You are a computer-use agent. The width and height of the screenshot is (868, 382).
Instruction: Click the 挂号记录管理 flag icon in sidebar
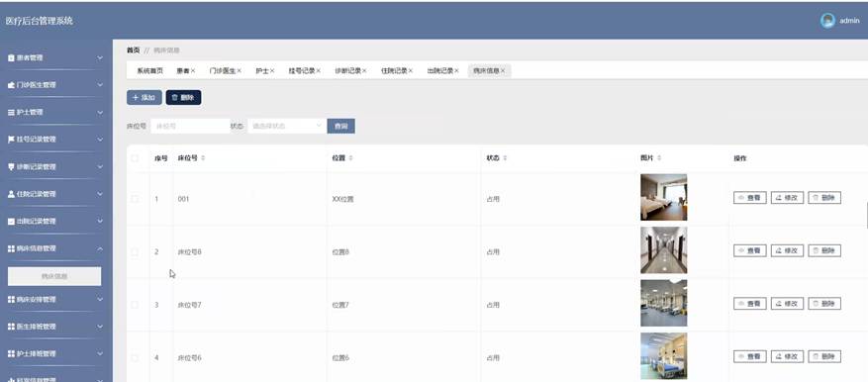[x=11, y=140]
